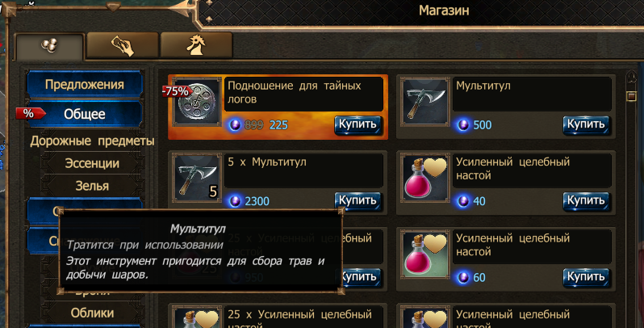The image size is (644, 328).
Task: Click the 40-cost healing potion icon
Action: 425,178
